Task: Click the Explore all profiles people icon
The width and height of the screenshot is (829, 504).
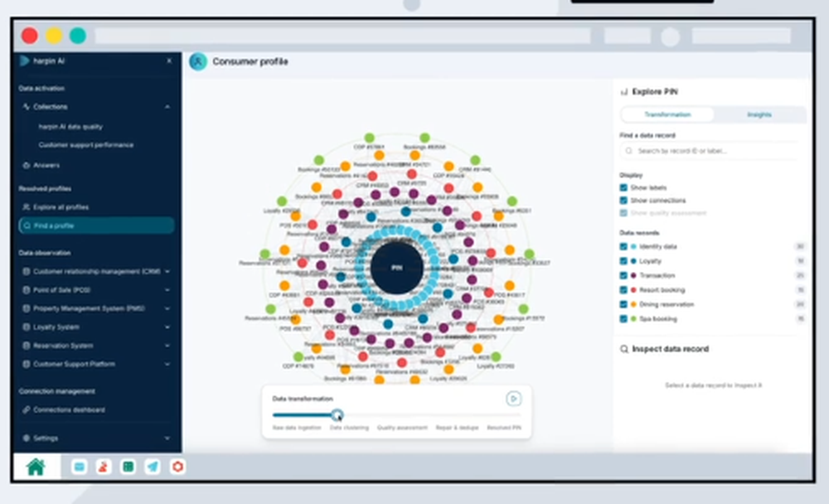Action: click(x=26, y=206)
